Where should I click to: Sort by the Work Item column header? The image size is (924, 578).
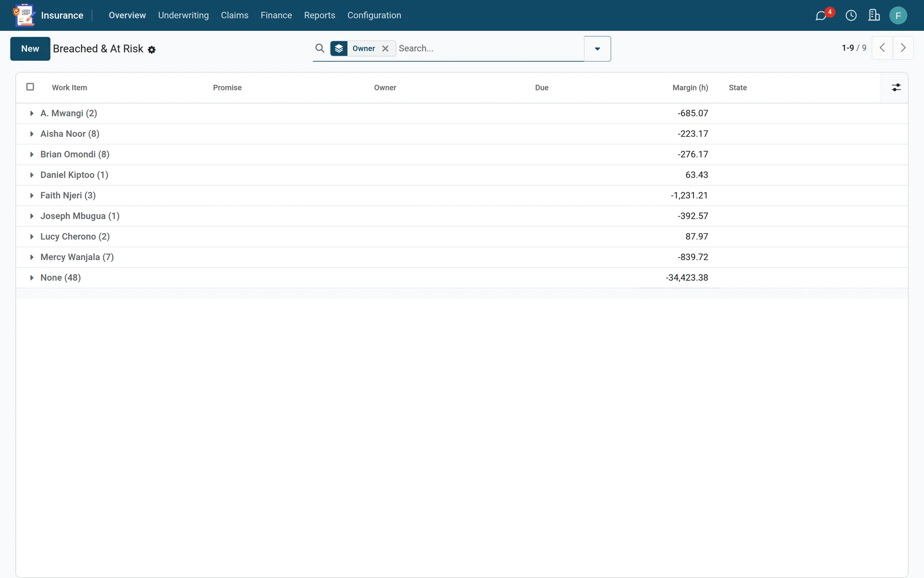69,88
